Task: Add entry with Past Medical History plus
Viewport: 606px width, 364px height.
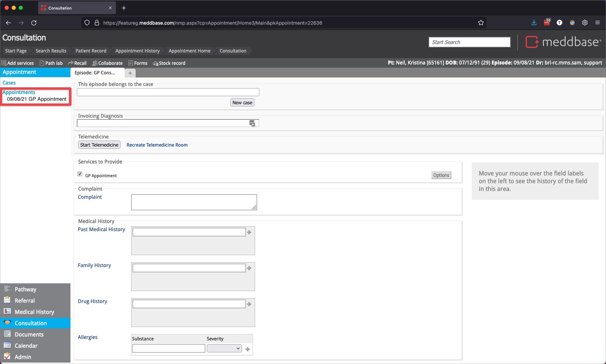Action: pyautogui.click(x=249, y=232)
